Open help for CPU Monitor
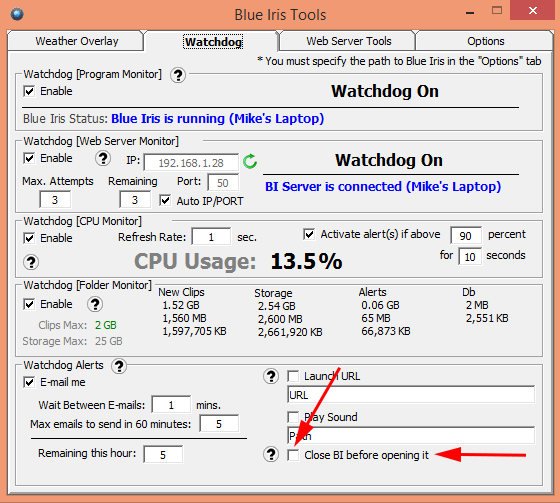 [x=31, y=263]
